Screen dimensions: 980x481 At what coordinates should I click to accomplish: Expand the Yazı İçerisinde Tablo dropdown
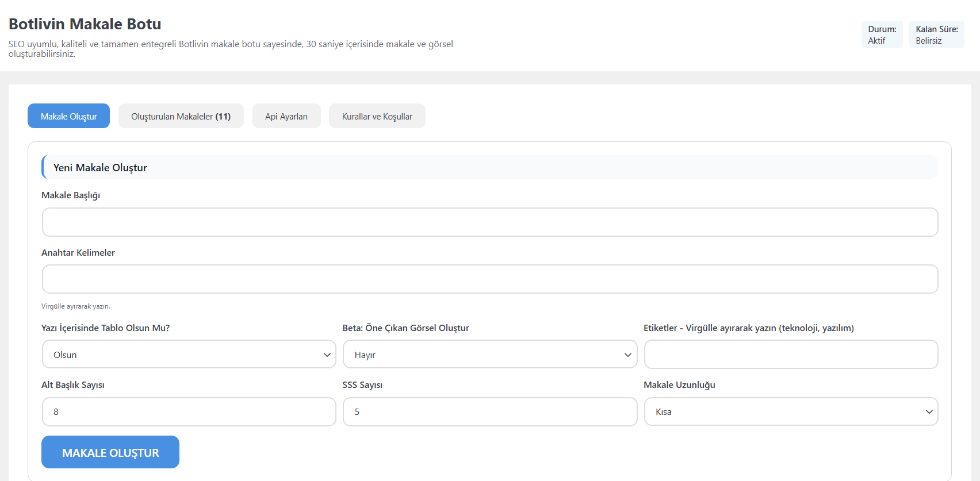(189, 355)
